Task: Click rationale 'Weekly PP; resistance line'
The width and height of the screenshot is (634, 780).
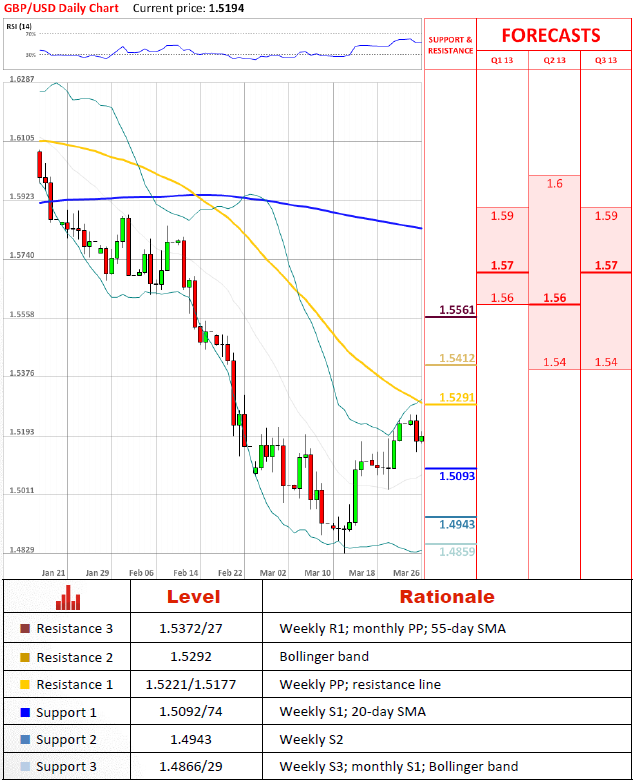Action: pyautogui.click(x=360, y=684)
